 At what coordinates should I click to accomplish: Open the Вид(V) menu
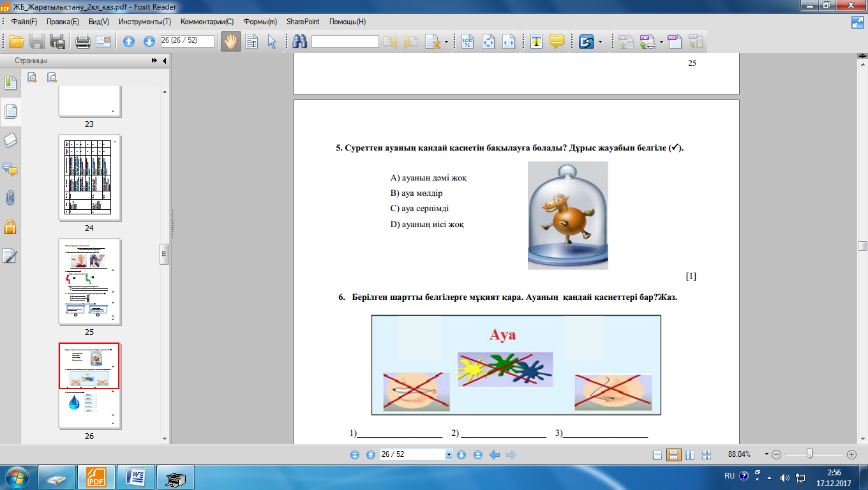click(x=99, y=22)
